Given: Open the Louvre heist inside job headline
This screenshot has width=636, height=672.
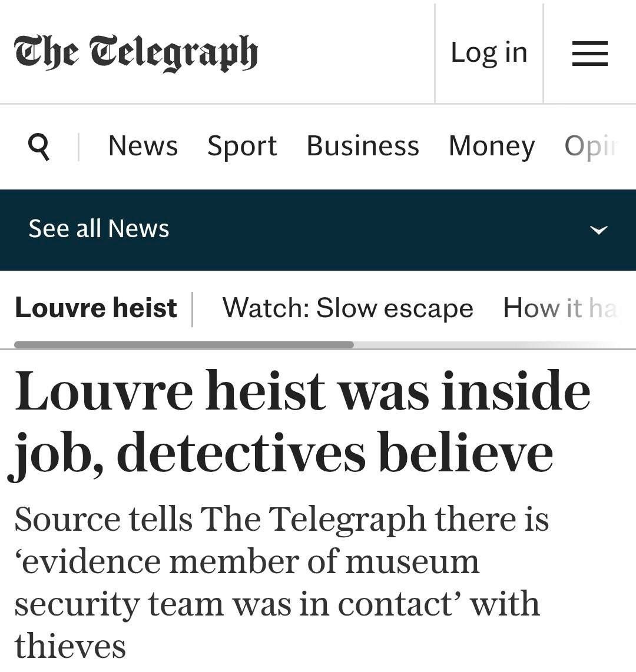Looking at the screenshot, I should (x=302, y=421).
